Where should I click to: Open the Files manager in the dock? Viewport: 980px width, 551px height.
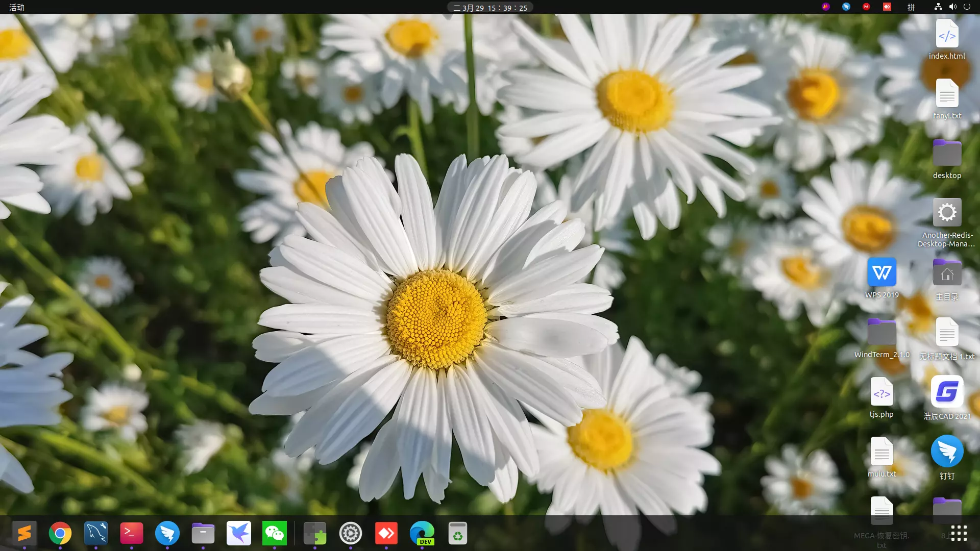203,534
